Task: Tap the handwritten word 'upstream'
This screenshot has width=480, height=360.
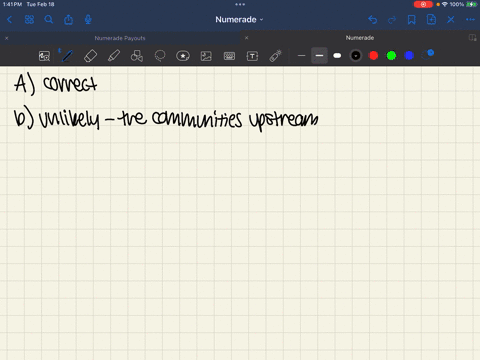Action: (x=284, y=120)
